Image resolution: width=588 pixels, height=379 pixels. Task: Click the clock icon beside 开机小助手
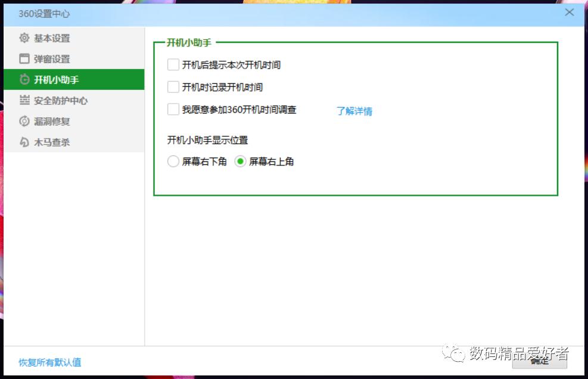click(24, 79)
